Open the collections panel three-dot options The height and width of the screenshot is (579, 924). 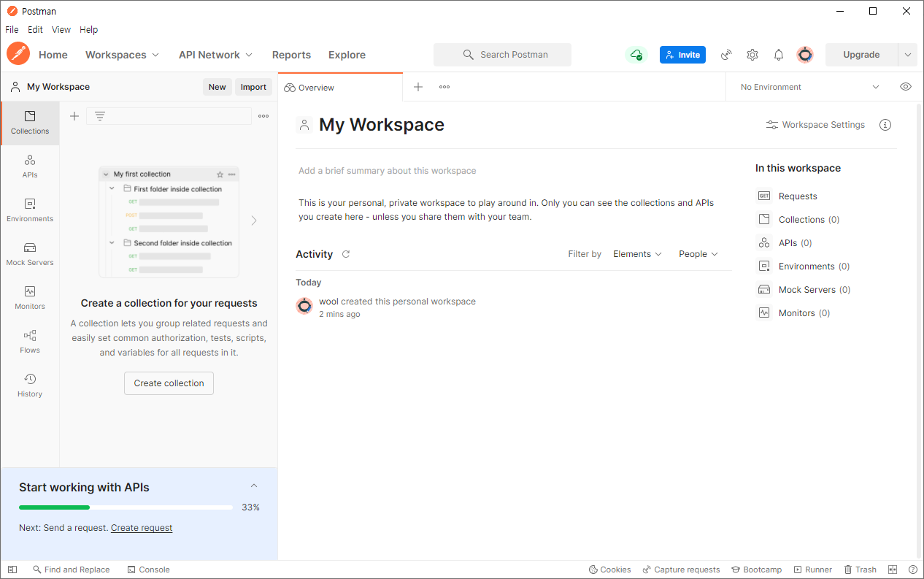coord(263,116)
